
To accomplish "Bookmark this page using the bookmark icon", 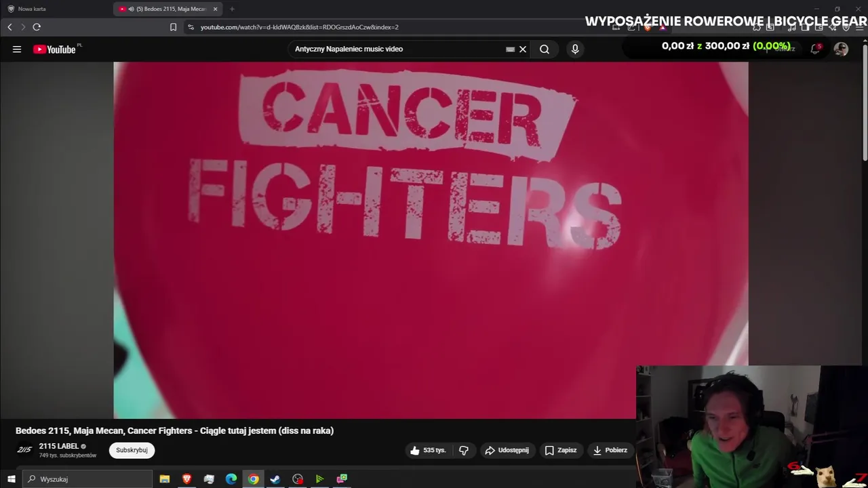I will [173, 27].
